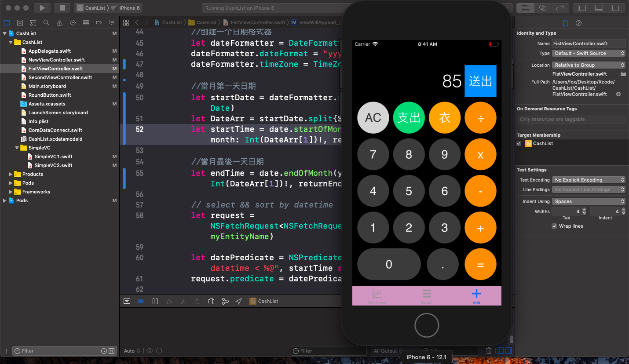This screenshot has width=629, height=364.
Task: Collapse the SimpleVC group
Action: pos(17,148)
